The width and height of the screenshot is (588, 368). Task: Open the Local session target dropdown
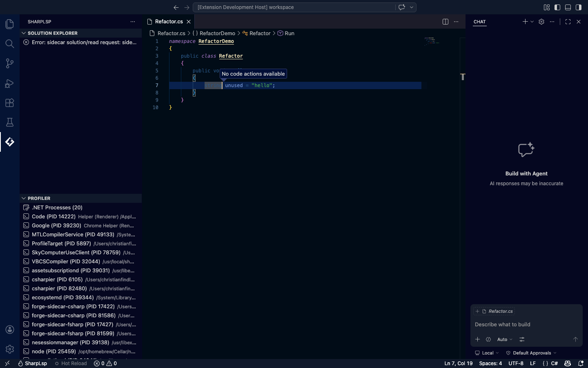487,353
